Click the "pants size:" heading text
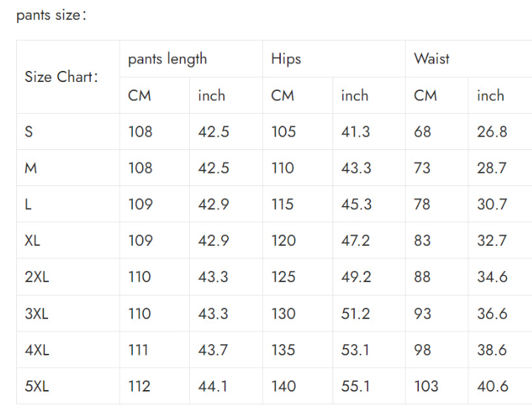 (51, 15)
